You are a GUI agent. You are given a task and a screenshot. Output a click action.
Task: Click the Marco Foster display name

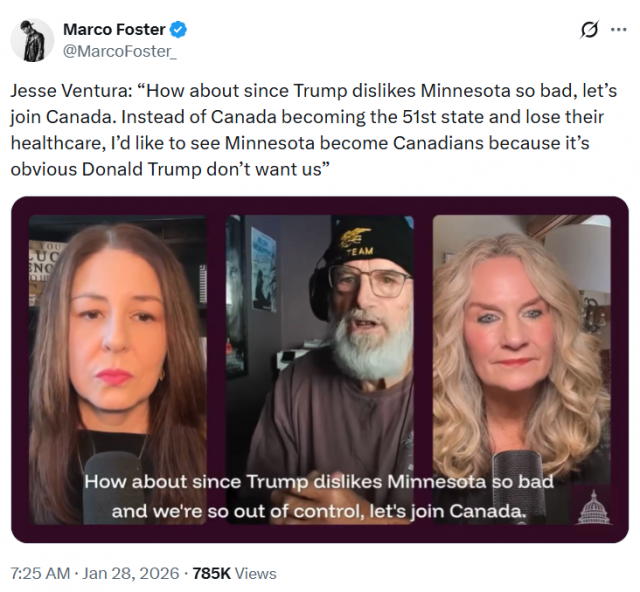[x=116, y=29]
